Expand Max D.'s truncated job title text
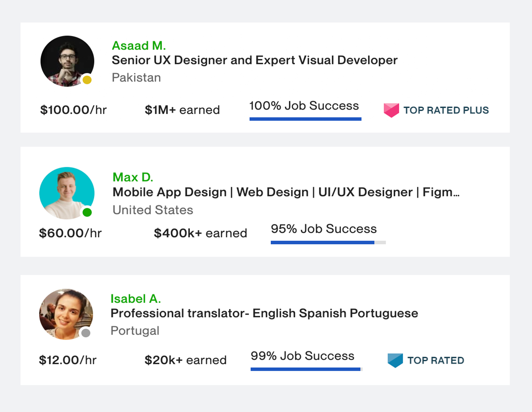Viewport: 532px width, 412px height. [286, 192]
